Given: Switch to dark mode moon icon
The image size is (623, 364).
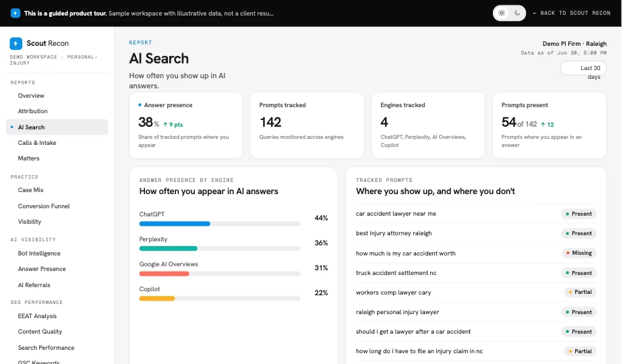Looking at the screenshot, I should click(x=517, y=13).
